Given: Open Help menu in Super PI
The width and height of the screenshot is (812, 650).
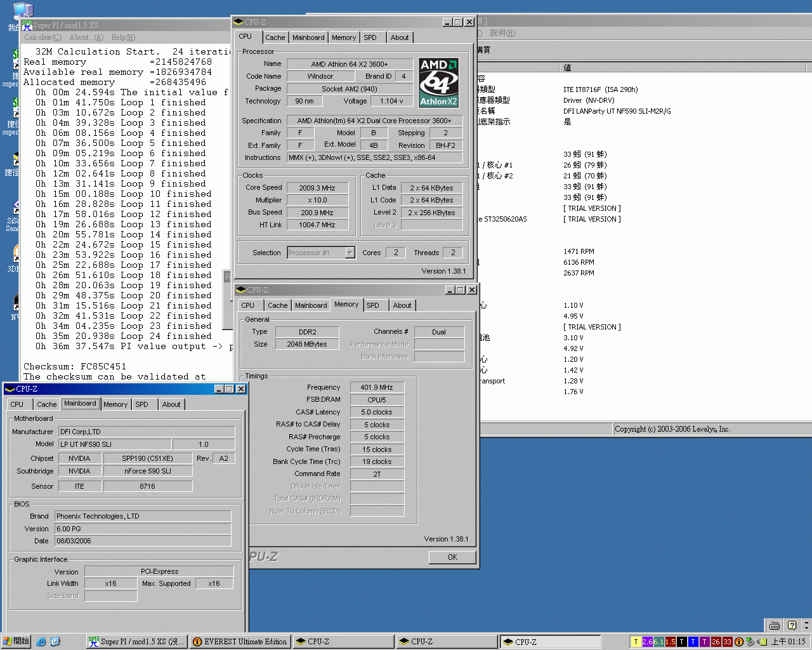Looking at the screenshot, I should coord(123,37).
